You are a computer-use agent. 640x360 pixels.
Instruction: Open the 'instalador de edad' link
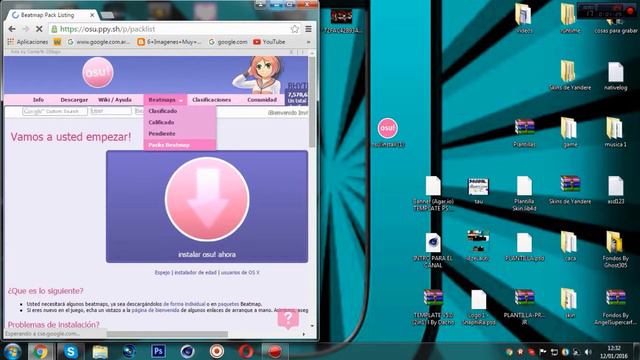(x=195, y=272)
